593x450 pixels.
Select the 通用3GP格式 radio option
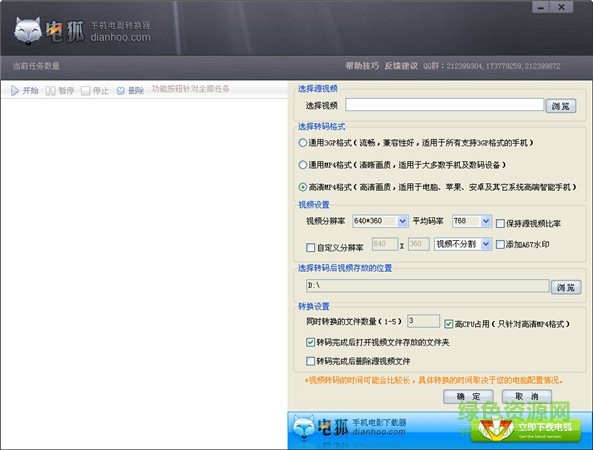click(x=303, y=143)
